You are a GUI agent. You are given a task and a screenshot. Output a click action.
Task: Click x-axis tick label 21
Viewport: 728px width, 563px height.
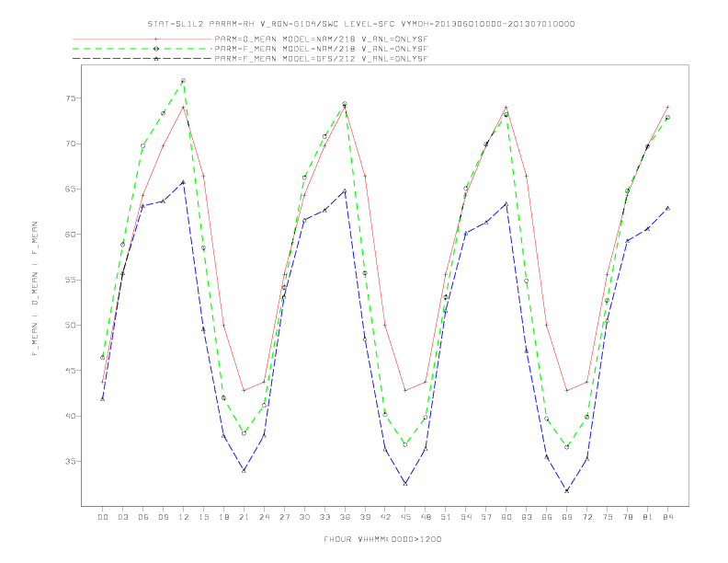(244, 517)
